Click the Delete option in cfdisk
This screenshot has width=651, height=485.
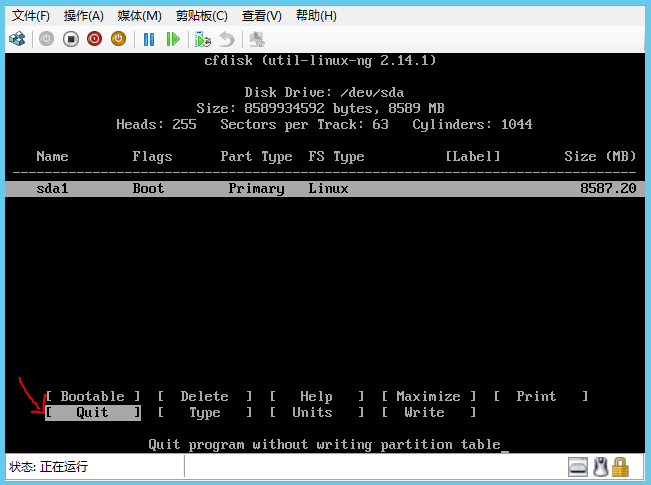tap(205, 397)
